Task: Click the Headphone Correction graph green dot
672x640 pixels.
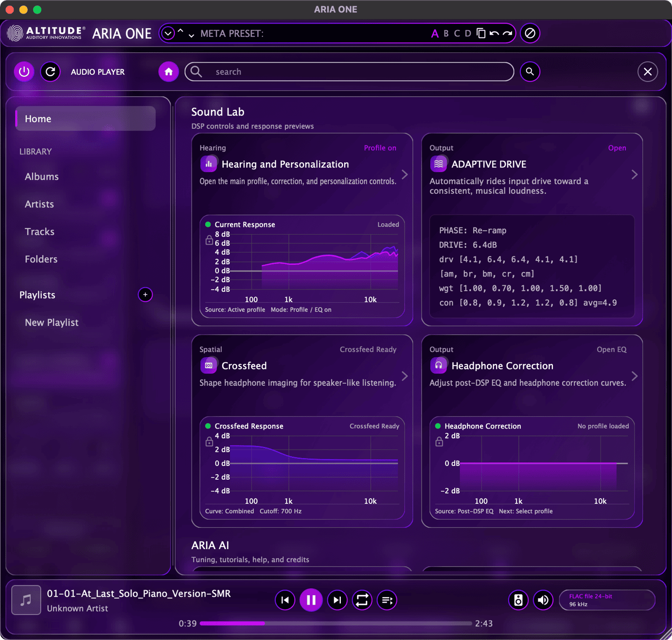Action: tap(438, 426)
